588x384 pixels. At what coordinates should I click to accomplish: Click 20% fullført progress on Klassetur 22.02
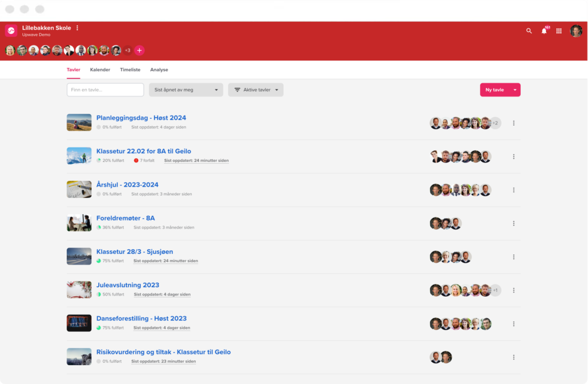click(110, 161)
